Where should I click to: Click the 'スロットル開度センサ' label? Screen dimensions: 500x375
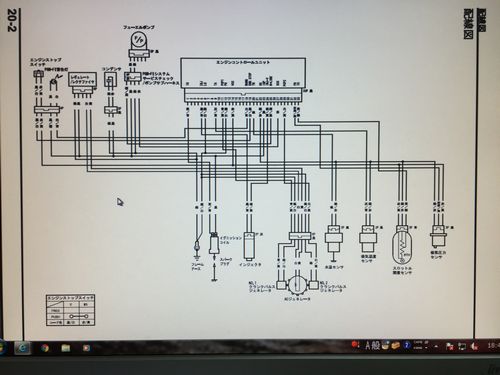[x=402, y=270]
